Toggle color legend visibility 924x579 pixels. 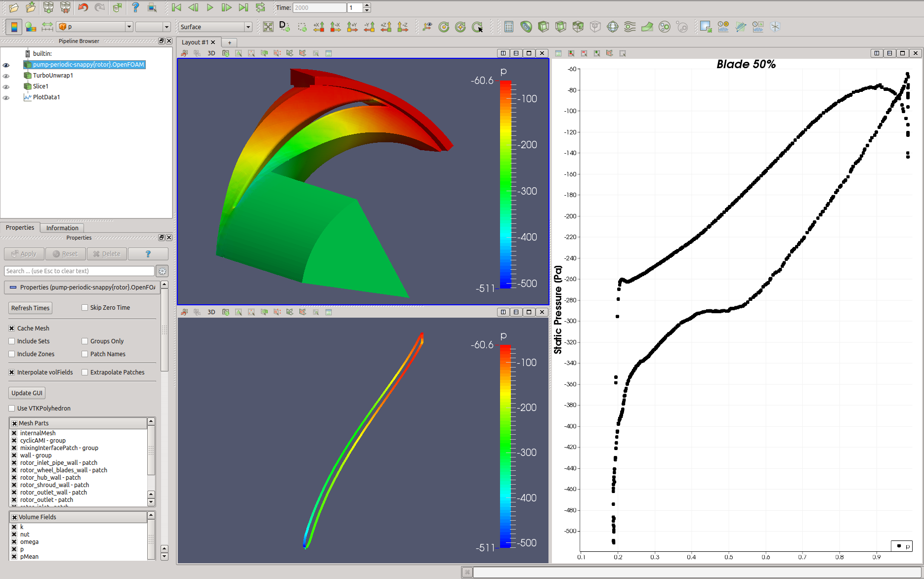point(14,27)
